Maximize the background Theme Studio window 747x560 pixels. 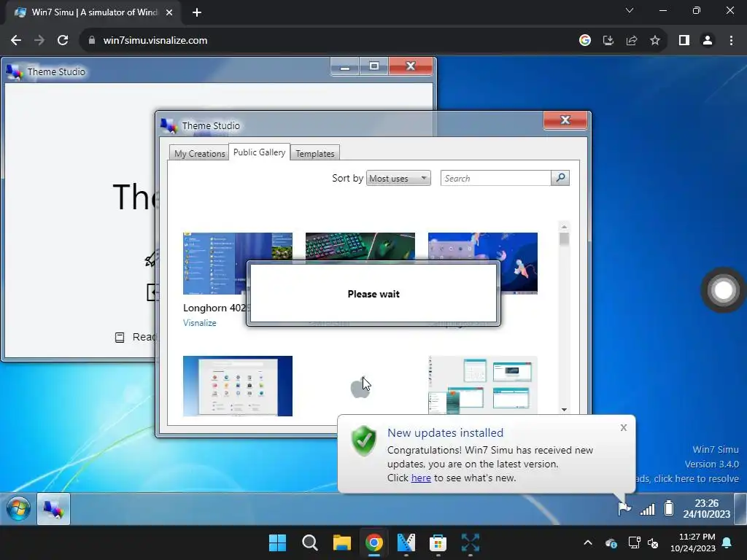[x=374, y=66]
